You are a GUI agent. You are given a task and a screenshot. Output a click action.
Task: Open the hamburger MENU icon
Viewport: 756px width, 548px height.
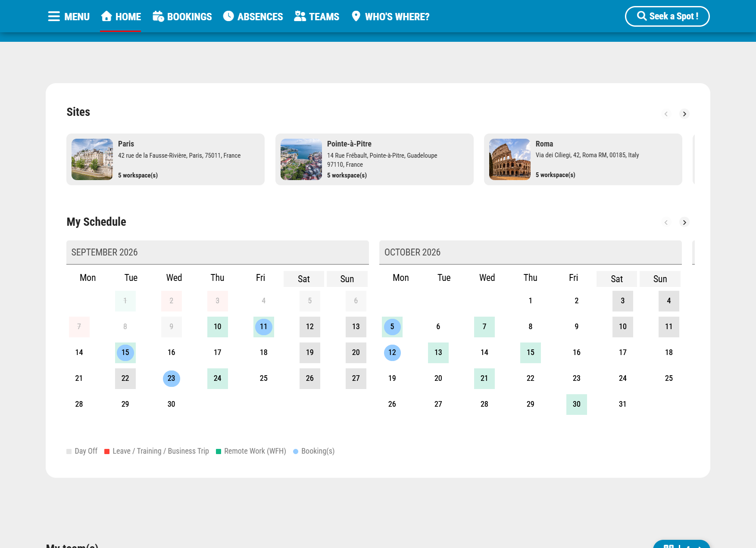coord(54,16)
